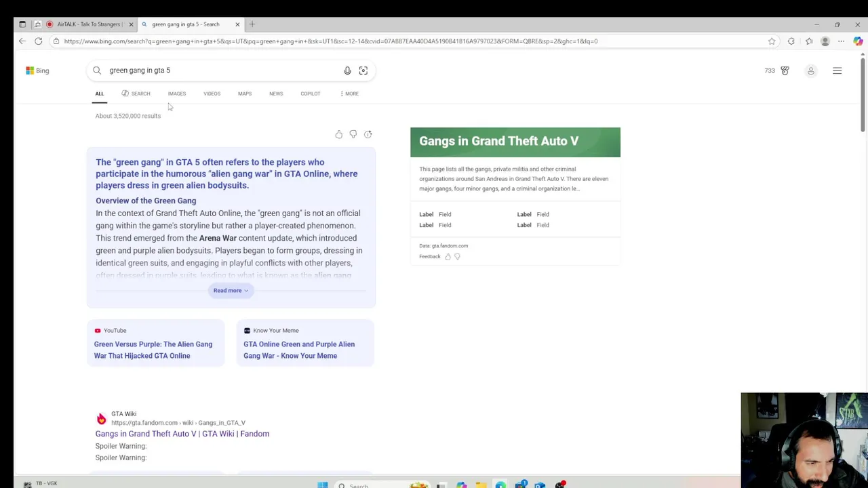Screen dimensions: 868x488
Task: Expand the answer with Read more
Action: [231, 291]
